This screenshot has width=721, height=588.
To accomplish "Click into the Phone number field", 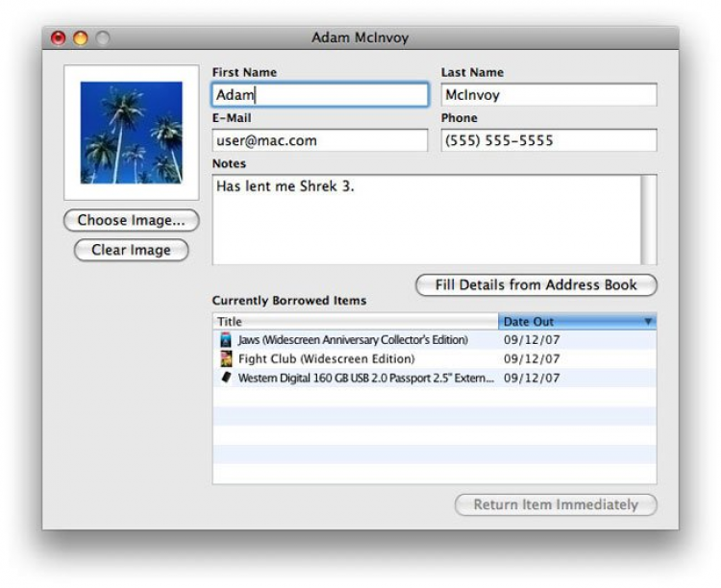I will pyautogui.click(x=549, y=140).
